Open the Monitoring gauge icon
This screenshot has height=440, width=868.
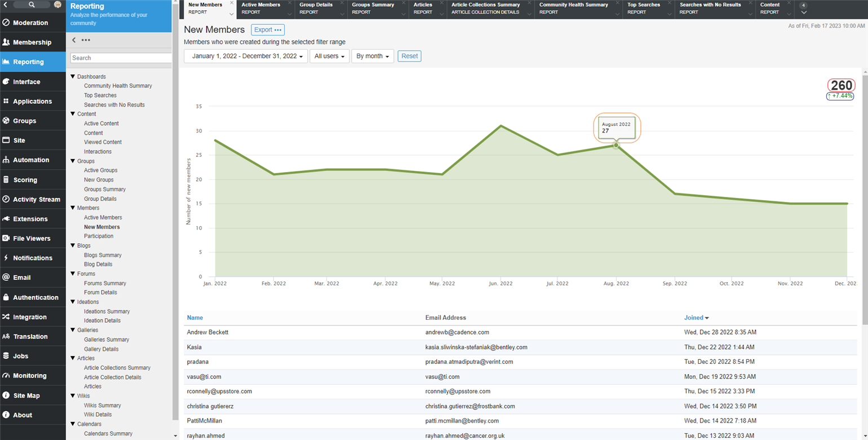point(6,376)
